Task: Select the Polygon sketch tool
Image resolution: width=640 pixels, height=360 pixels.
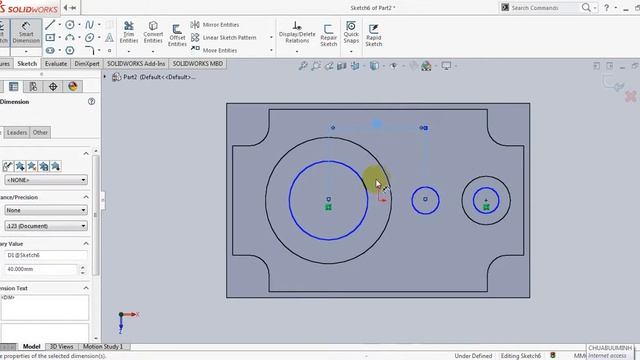Action: (x=70, y=50)
